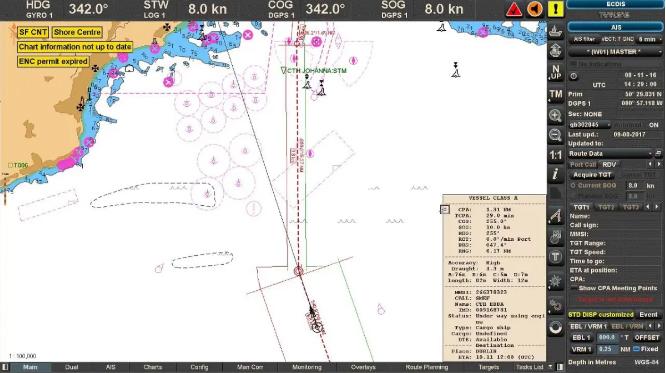Set chart to 1:1 scale
This screenshot has width=666, height=373.
(556, 155)
